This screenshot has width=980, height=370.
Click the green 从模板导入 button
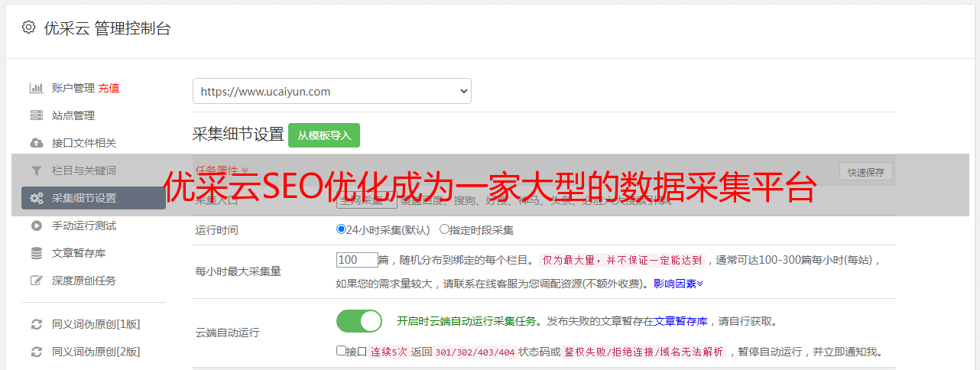(324, 135)
